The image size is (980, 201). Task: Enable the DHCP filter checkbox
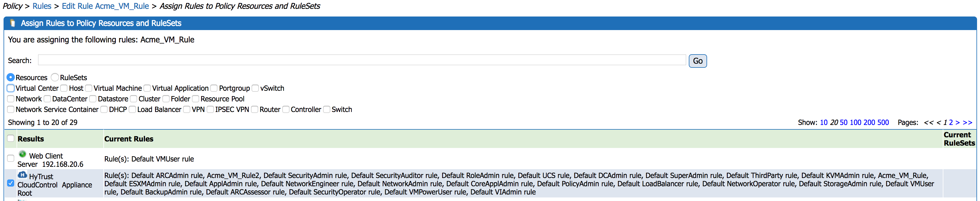104,109
